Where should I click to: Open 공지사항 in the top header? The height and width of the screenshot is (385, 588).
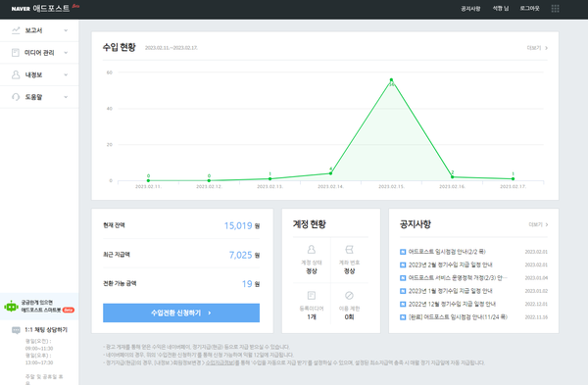(470, 8)
